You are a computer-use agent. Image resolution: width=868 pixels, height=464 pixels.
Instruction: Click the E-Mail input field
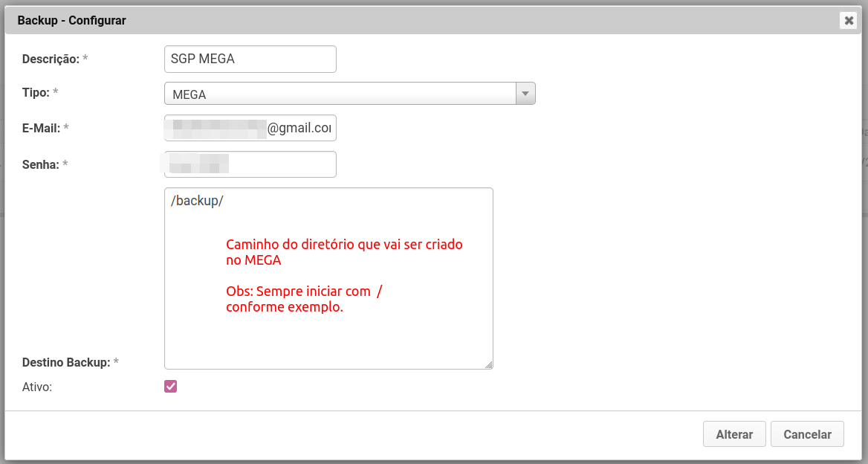pyautogui.click(x=250, y=128)
